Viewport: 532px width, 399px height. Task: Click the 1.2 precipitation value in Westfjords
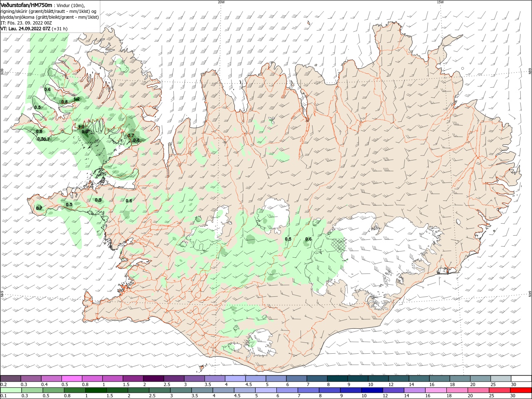(76, 99)
